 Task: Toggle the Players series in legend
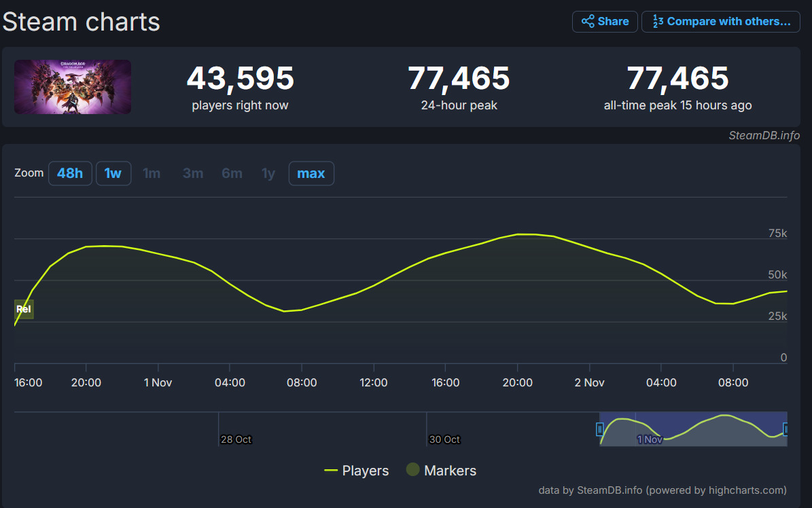[357, 471]
